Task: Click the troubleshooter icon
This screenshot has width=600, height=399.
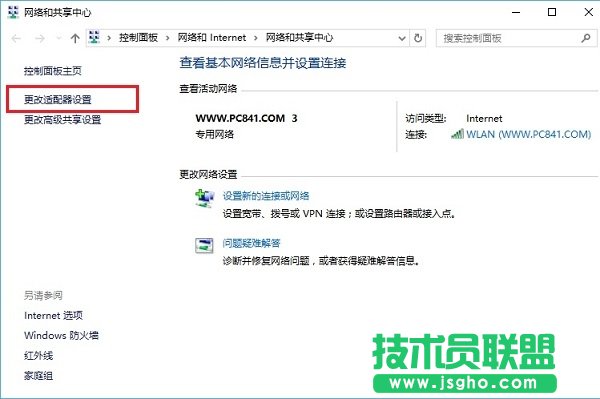Action: (204, 246)
